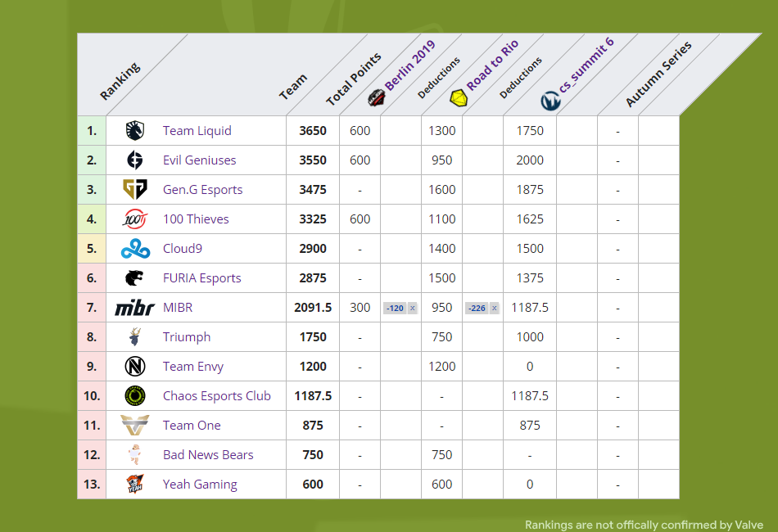
Task: Open the Team One team link
Action: (x=192, y=425)
